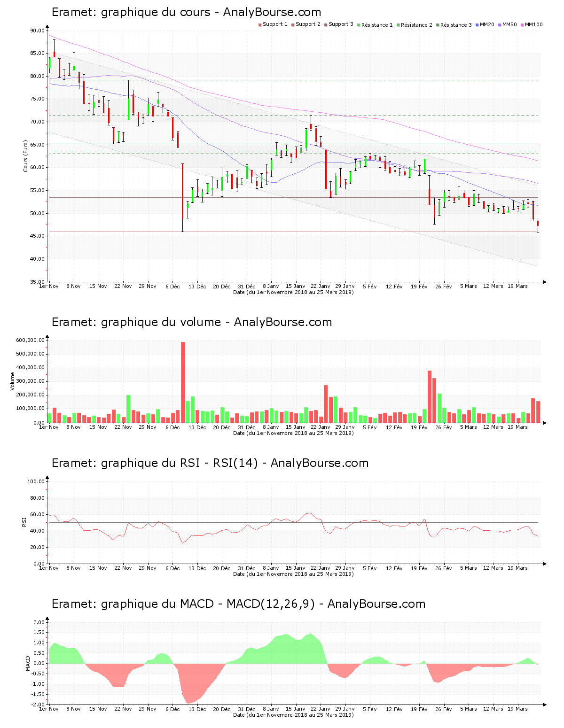Click the '20.00' RSI axis value
The image size is (564, 728).
point(37,547)
